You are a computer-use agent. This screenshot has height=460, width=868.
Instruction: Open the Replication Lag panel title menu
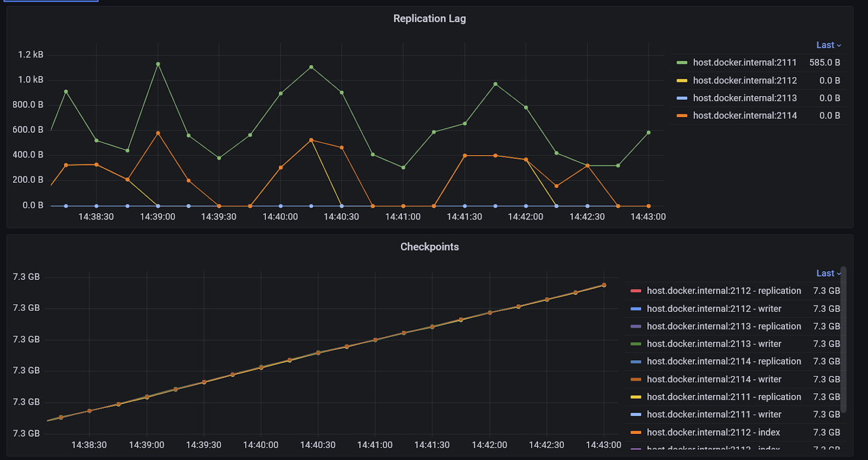tap(429, 18)
